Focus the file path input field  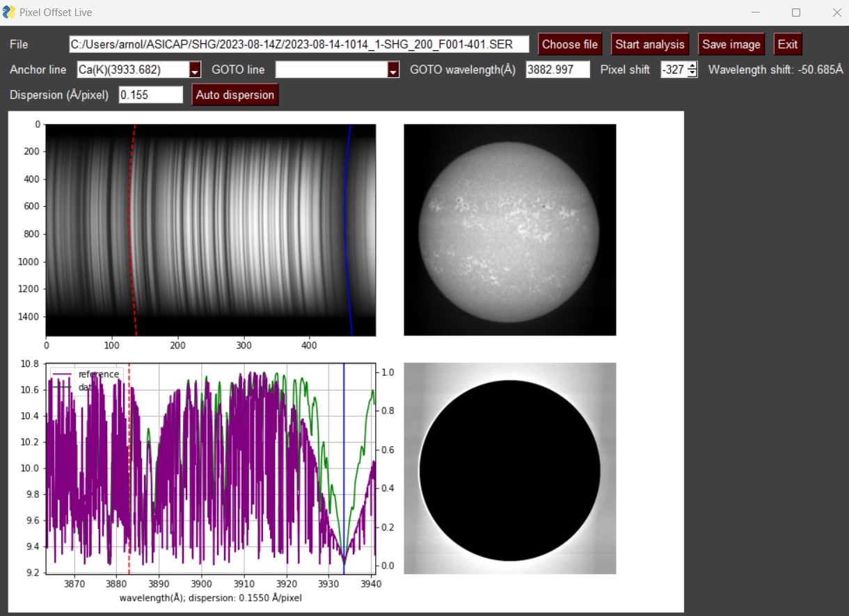click(x=299, y=45)
